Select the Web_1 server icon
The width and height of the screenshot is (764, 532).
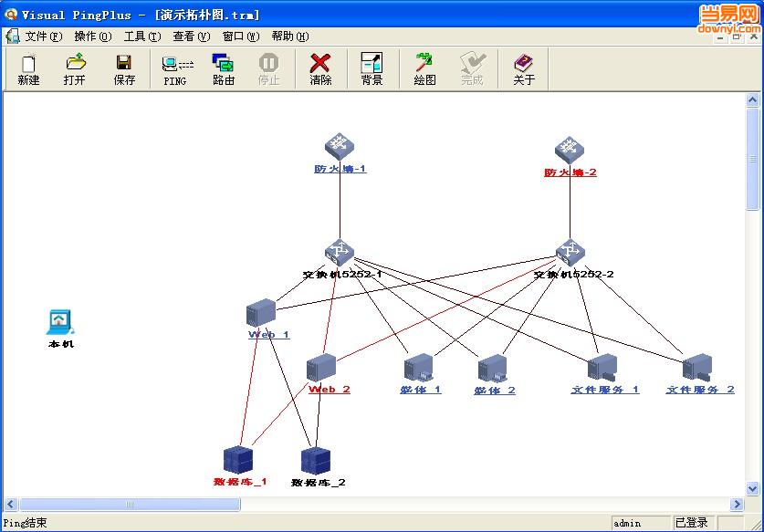pyautogui.click(x=261, y=312)
